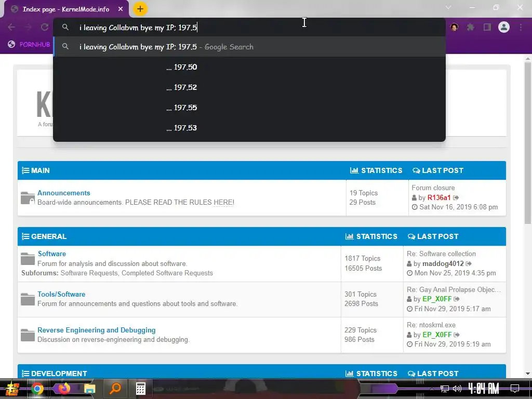Click the 4:04 AM taskbar clock
This screenshot has width=532, height=399.
pyautogui.click(x=484, y=388)
